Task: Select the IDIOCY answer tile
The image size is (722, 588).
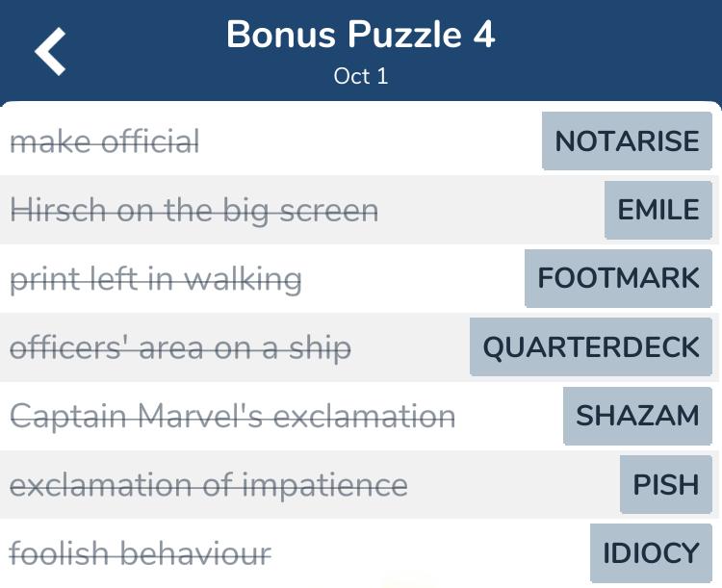Action: point(651,553)
